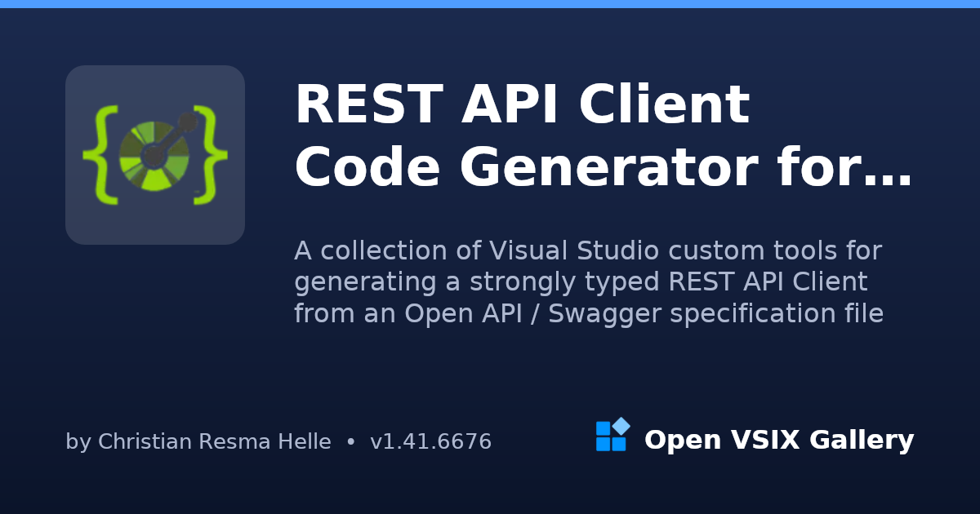The height and width of the screenshot is (514, 980).
Task: Select the title "REST API Client Code Generator for…"
Action: (x=604, y=136)
